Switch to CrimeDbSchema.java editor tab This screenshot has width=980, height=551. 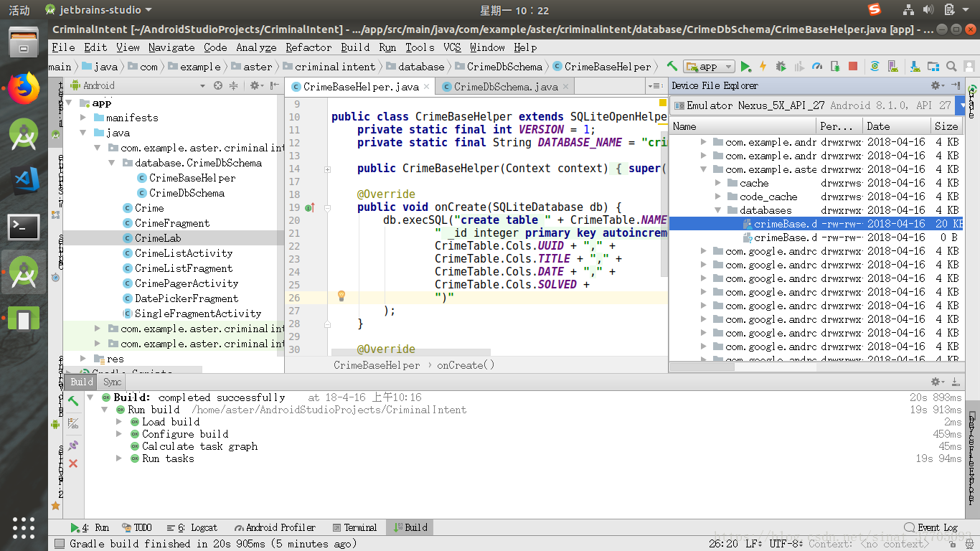[x=505, y=87]
